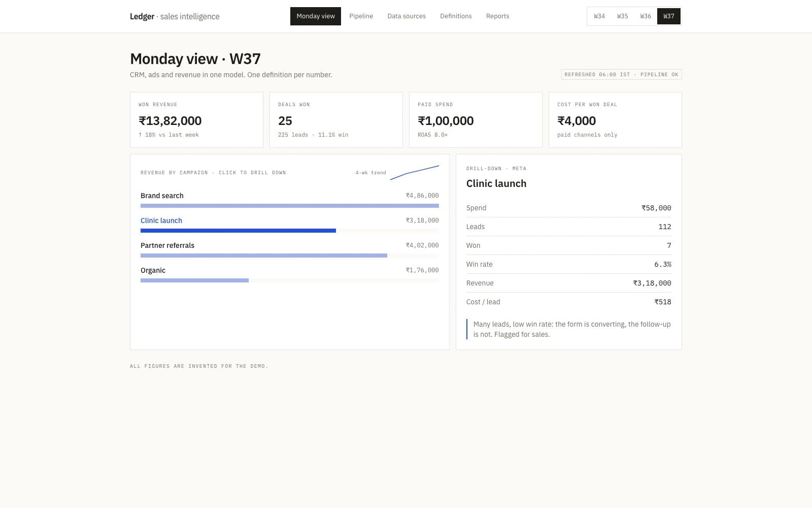Click the Refreshed 06:00 IST pipeline status badge
812x508 pixels.
click(621, 75)
